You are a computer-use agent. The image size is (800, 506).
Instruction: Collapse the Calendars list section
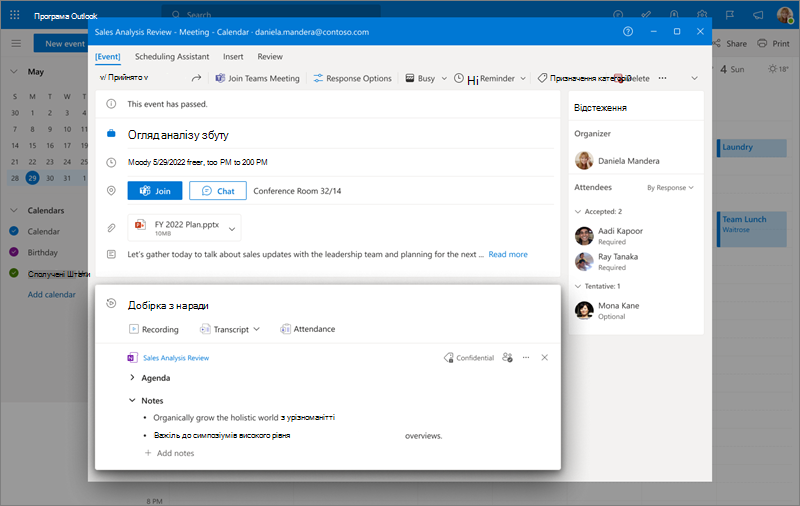pos(14,210)
